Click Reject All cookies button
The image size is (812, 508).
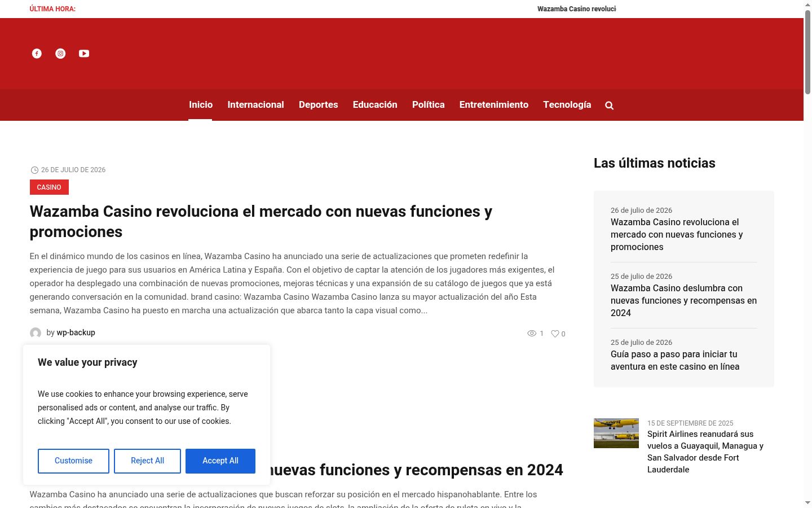coord(147,461)
